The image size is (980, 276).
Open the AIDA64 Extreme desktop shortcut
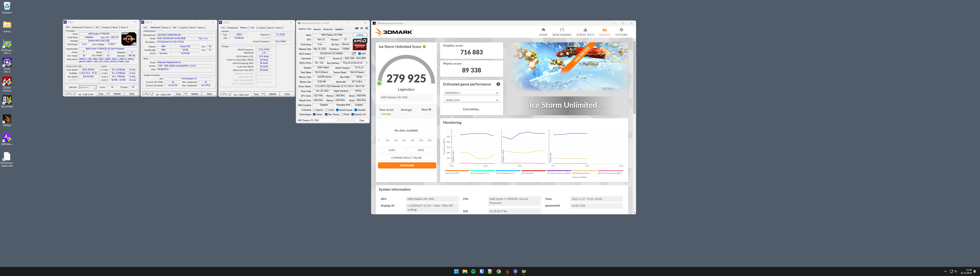[7, 84]
